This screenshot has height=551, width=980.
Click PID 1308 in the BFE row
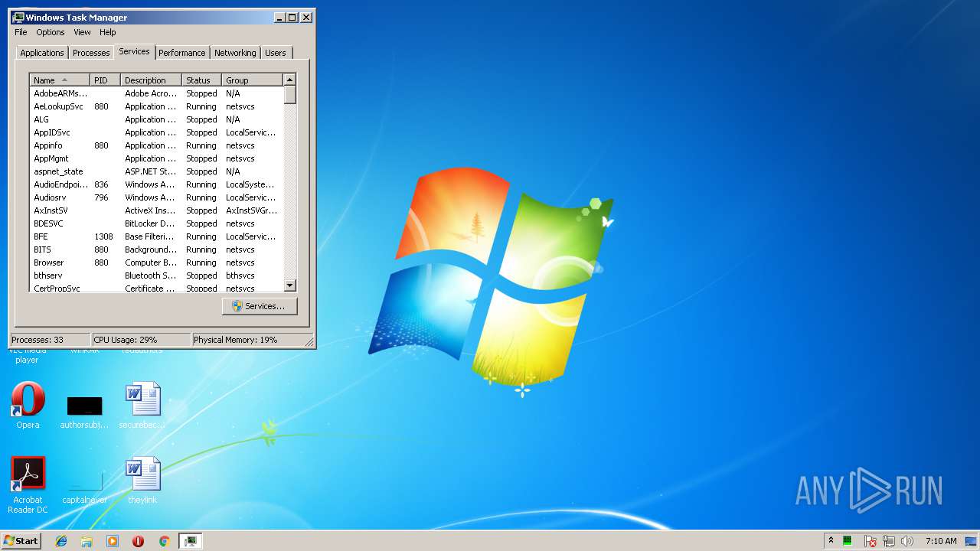[103, 236]
